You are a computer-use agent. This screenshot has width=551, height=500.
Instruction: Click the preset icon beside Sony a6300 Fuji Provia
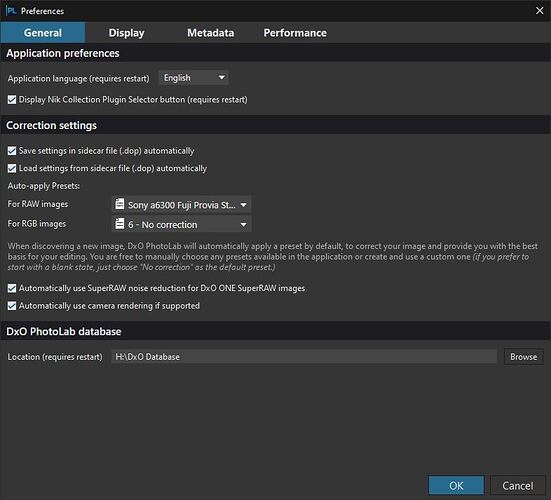120,204
